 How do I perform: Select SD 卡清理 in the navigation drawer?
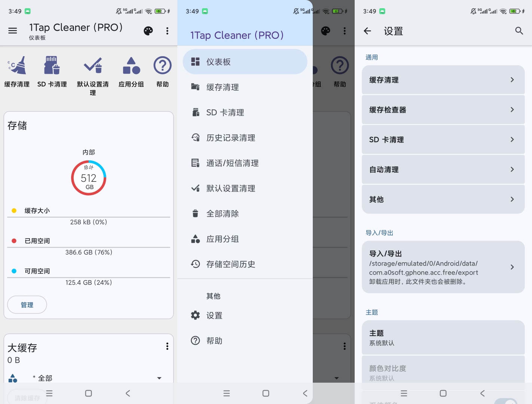(x=245, y=112)
